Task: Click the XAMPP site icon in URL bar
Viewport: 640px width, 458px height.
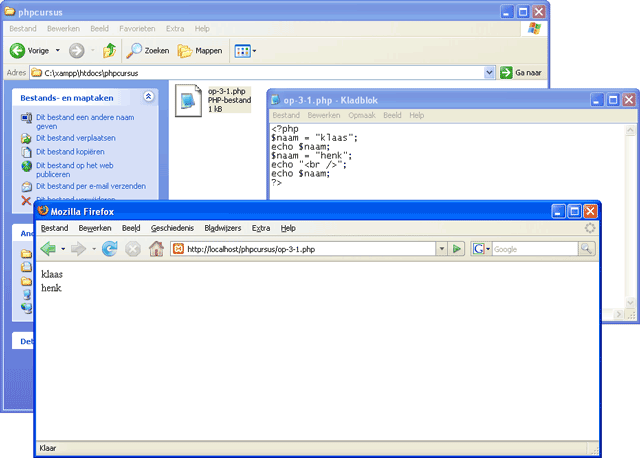Action: pos(178,249)
